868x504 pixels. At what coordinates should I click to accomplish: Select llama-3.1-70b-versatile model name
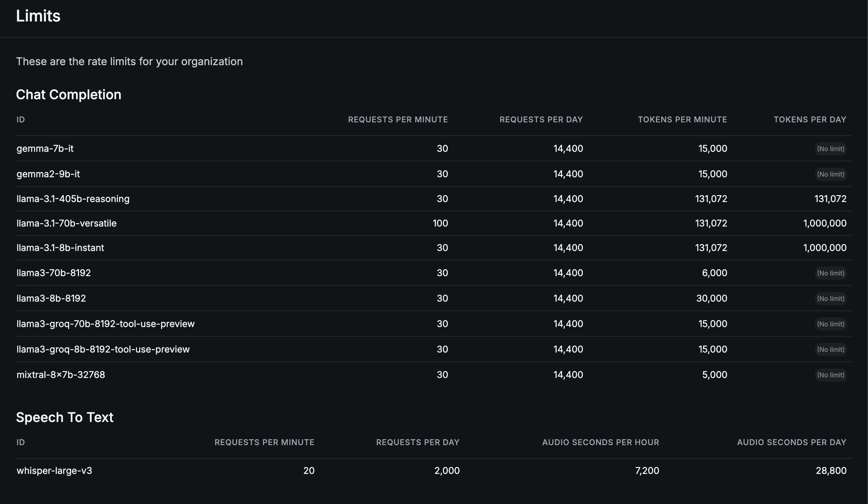point(66,223)
